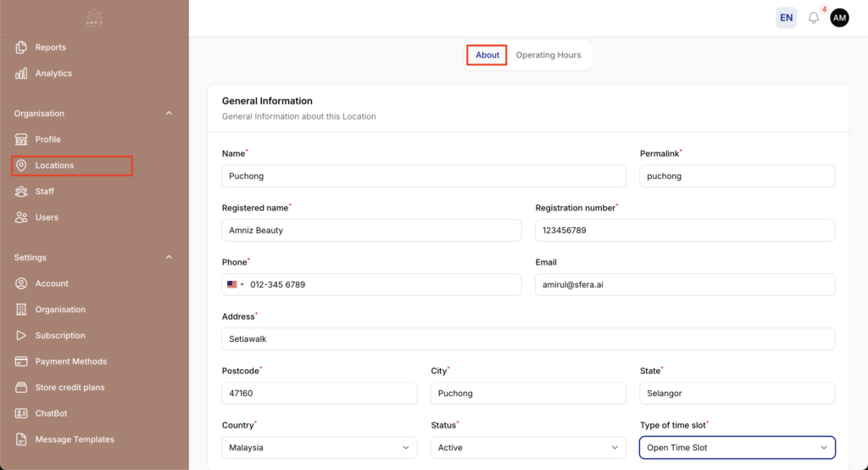Switch to the Operating Hours tab
The height and width of the screenshot is (470, 868).
[x=548, y=55]
